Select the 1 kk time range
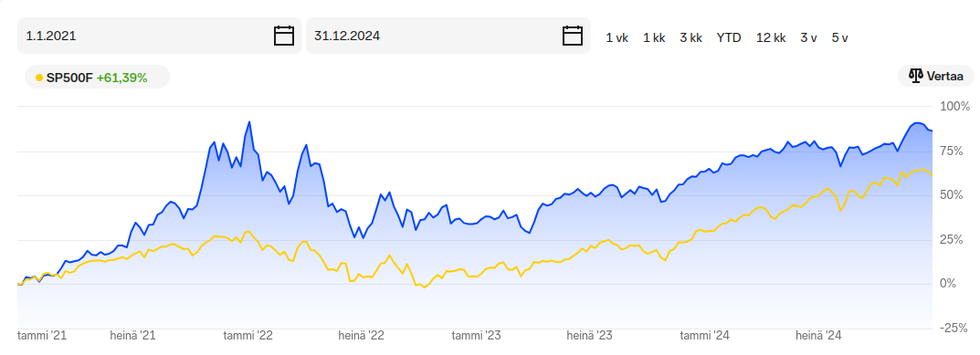Image resolution: width=980 pixels, height=355 pixels. coord(654,37)
